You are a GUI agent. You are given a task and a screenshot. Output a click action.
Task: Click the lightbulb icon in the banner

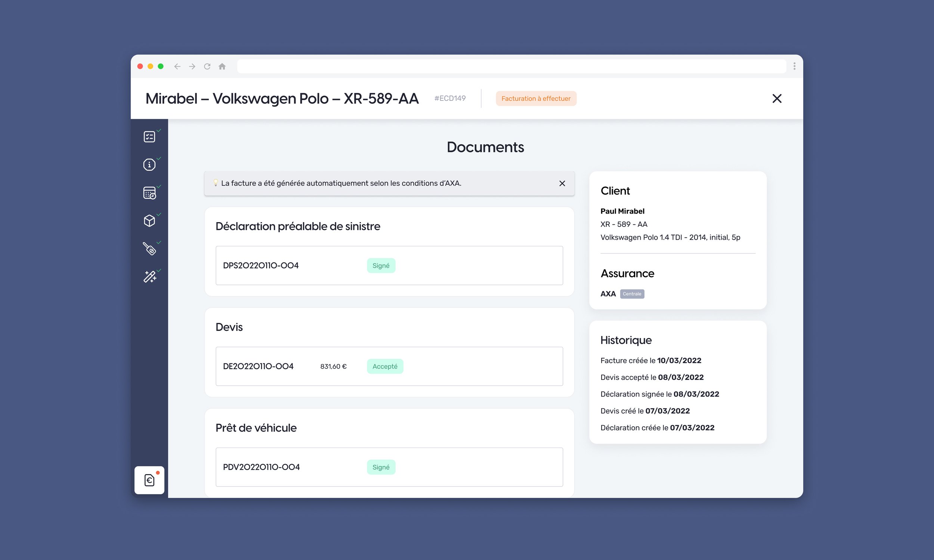click(216, 183)
